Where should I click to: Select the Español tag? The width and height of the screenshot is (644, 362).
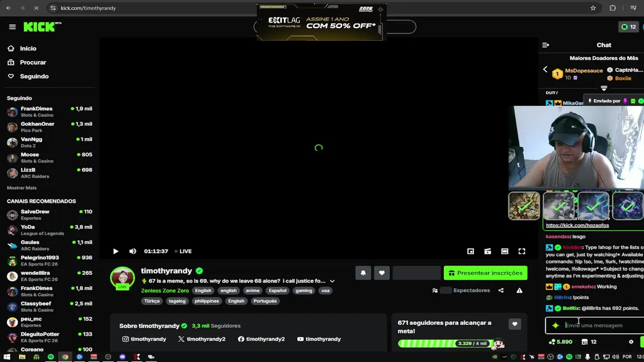[277, 291]
